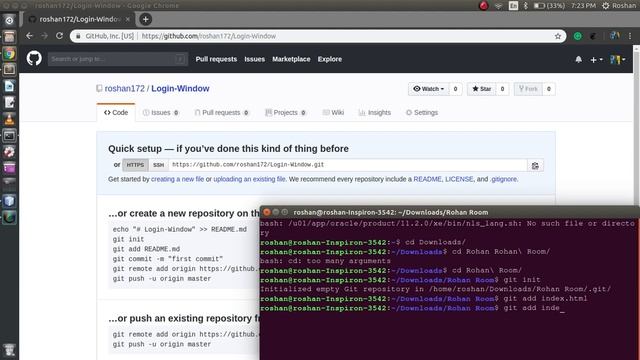
Task: Open the GitHub notifications bell
Action: [578, 60]
